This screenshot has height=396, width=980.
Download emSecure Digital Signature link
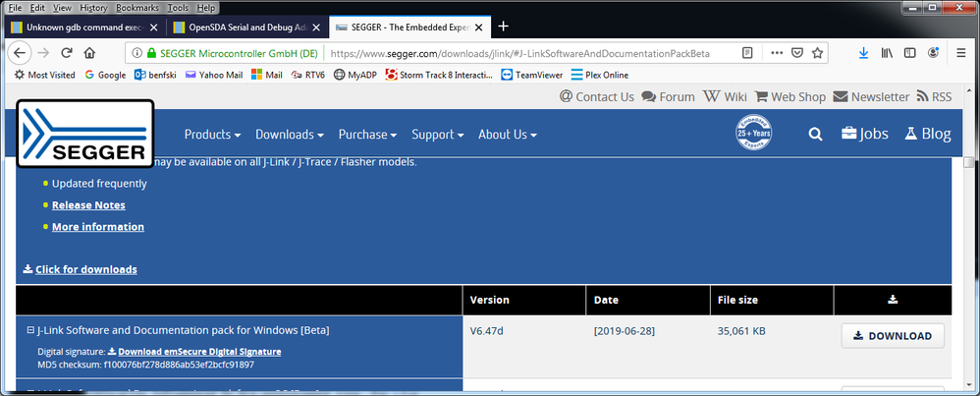point(199,352)
